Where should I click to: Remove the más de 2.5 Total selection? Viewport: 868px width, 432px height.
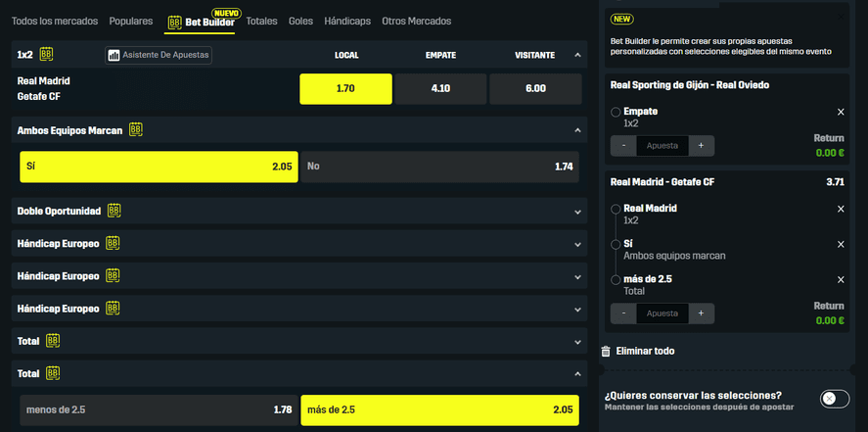pos(841,280)
